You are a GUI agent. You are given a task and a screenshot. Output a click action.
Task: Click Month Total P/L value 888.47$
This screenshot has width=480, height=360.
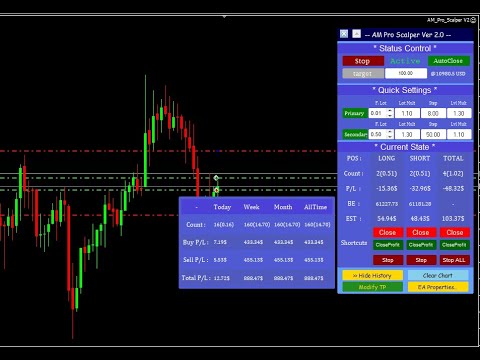[x=283, y=278]
